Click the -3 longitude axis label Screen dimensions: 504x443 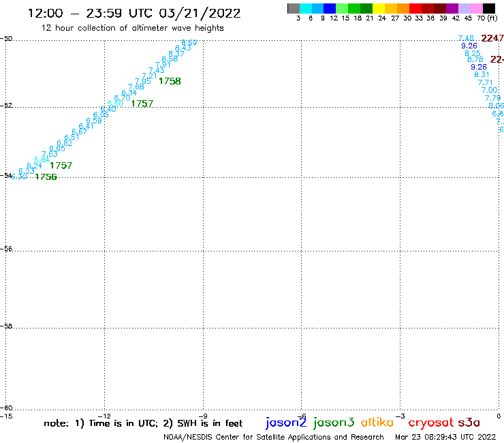click(400, 416)
